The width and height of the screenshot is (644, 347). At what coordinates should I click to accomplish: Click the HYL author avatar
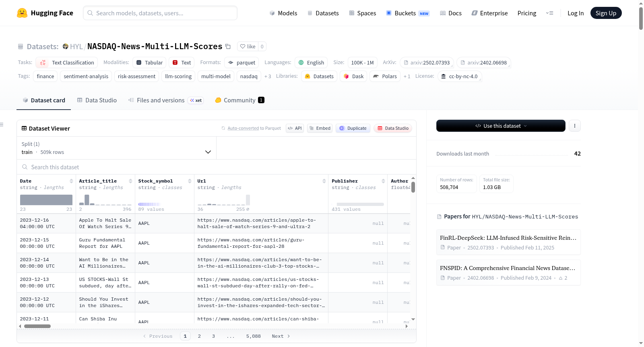click(66, 46)
